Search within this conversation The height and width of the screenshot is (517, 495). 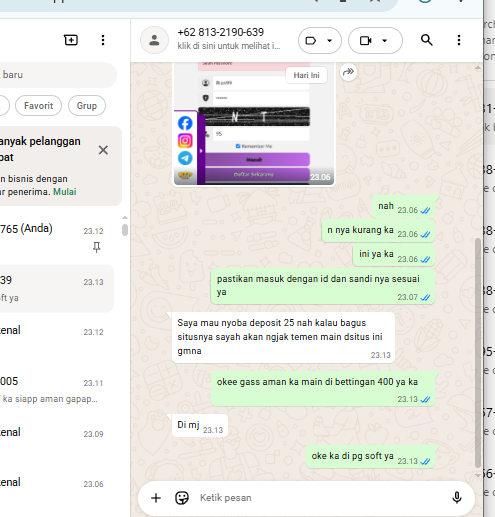(427, 40)
